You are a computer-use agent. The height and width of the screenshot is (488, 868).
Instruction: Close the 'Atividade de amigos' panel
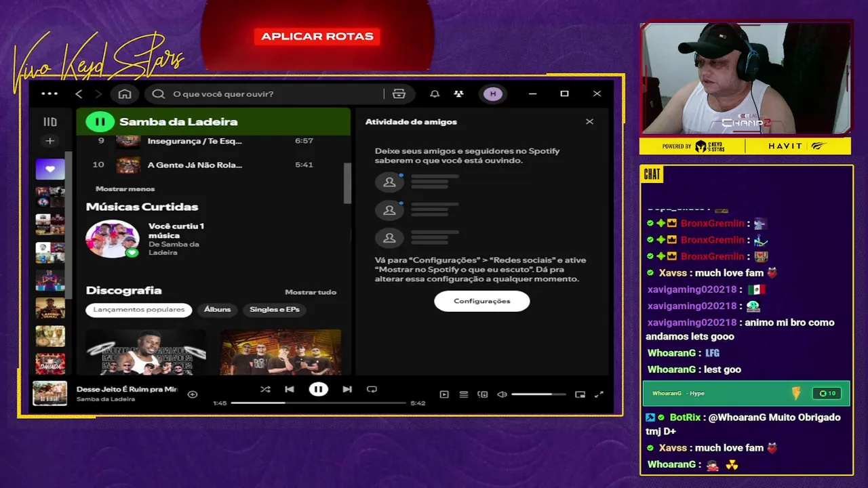(589, 122)
